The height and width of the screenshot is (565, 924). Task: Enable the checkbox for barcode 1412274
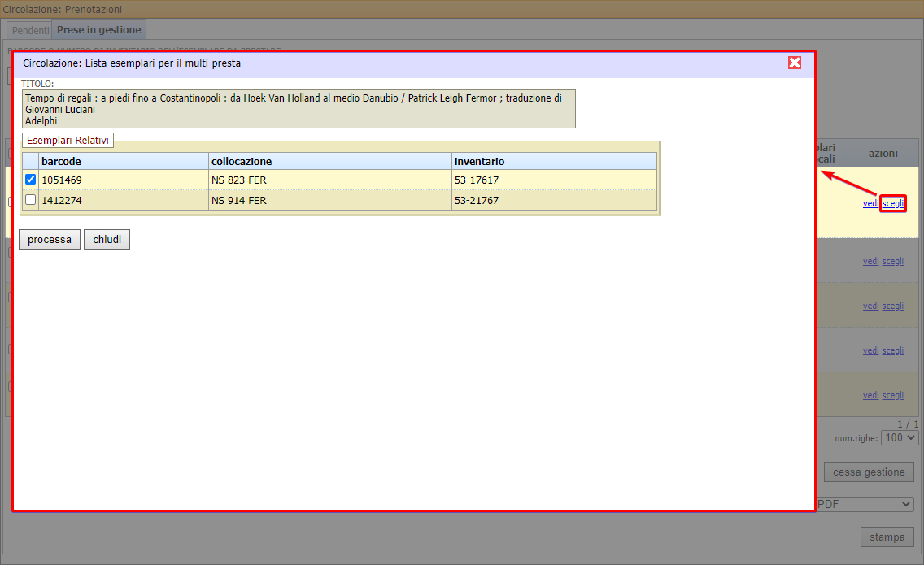coord(30,200)
